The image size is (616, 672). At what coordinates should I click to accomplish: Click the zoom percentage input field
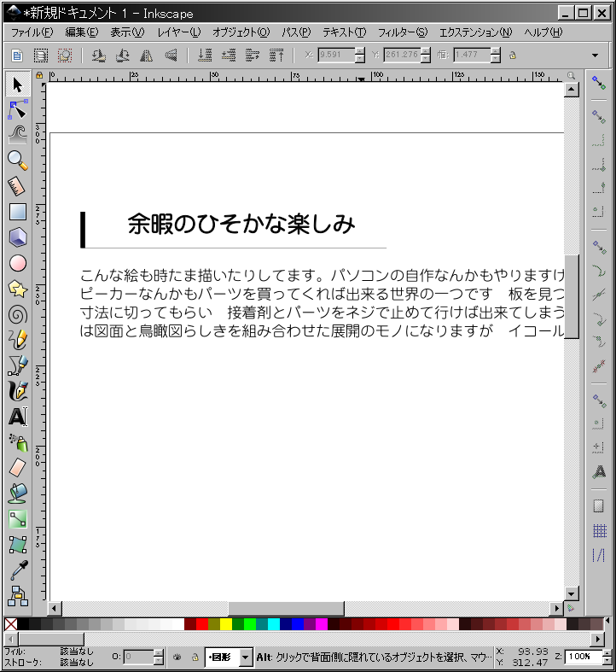(583, 657)
